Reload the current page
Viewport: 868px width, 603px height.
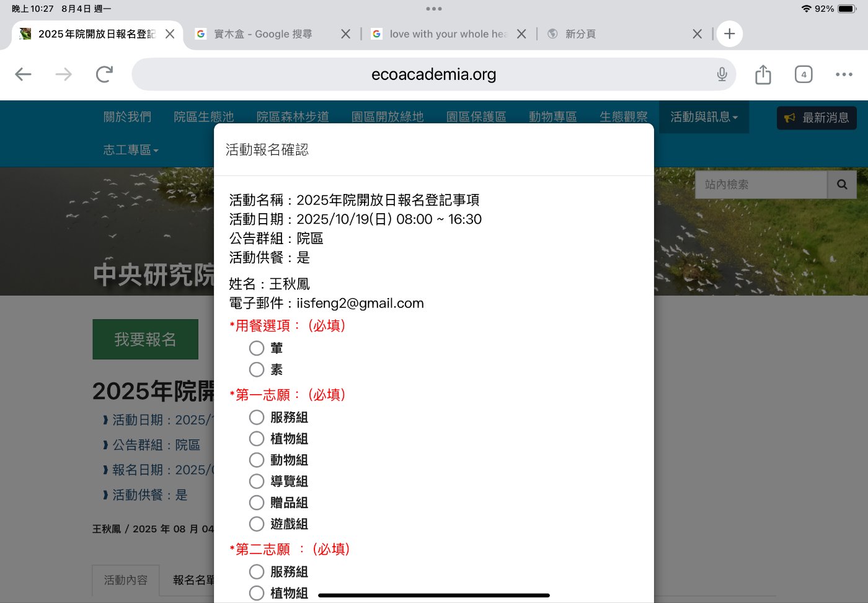[x=104, y=74]
